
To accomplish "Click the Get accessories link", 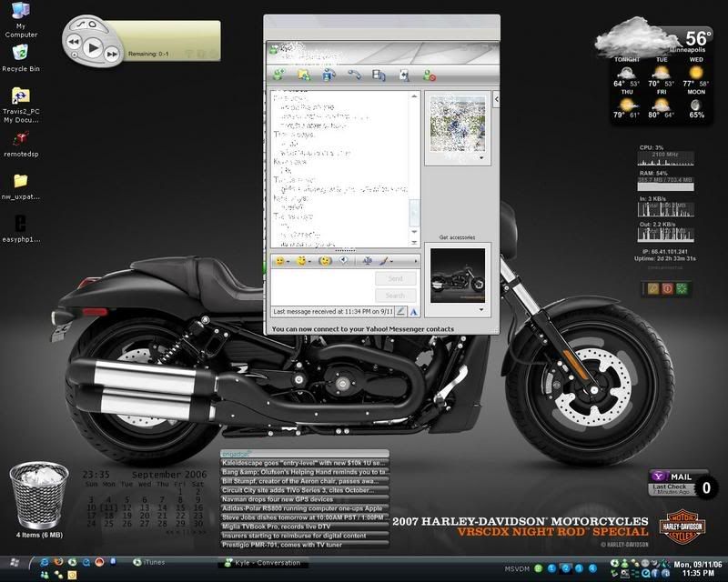I will (x=458, y=236).
